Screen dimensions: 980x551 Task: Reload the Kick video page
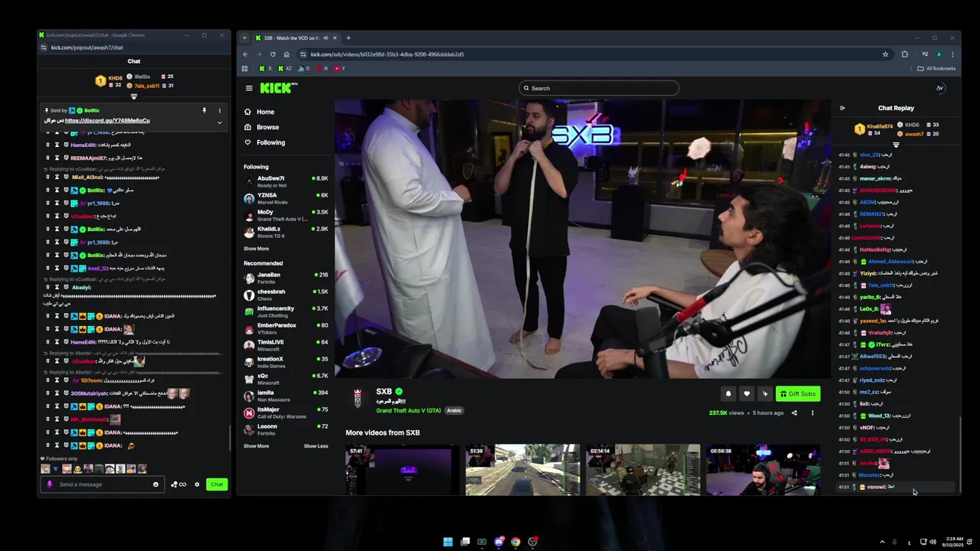(273, 54)
